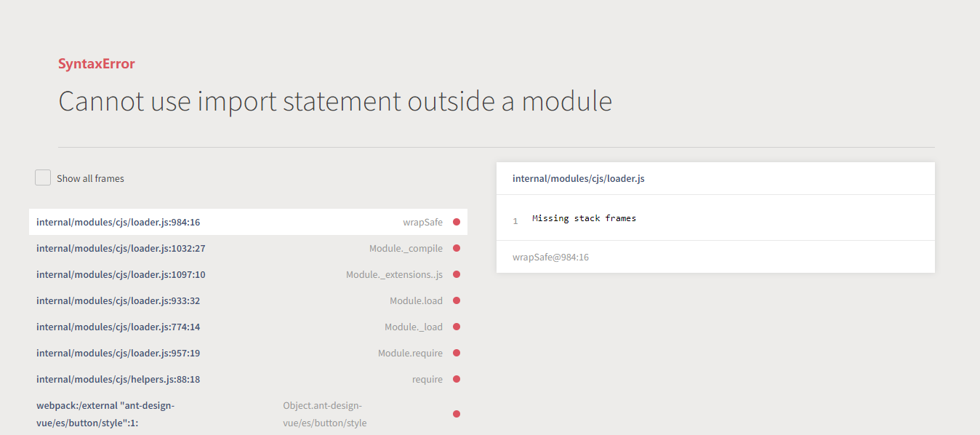Select the loader.js:933:32 Module.load frame

pos(118,300)
